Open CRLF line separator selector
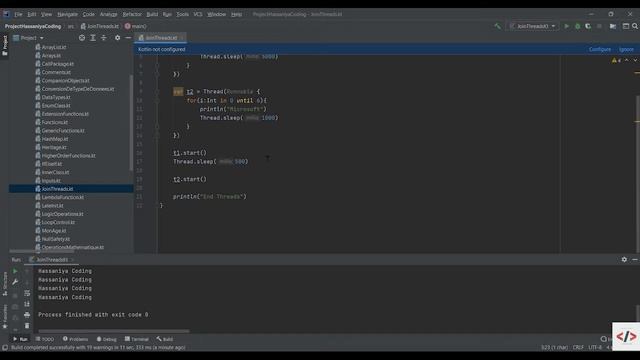This screenshot has height=360, width=640. tap(578, 348)
